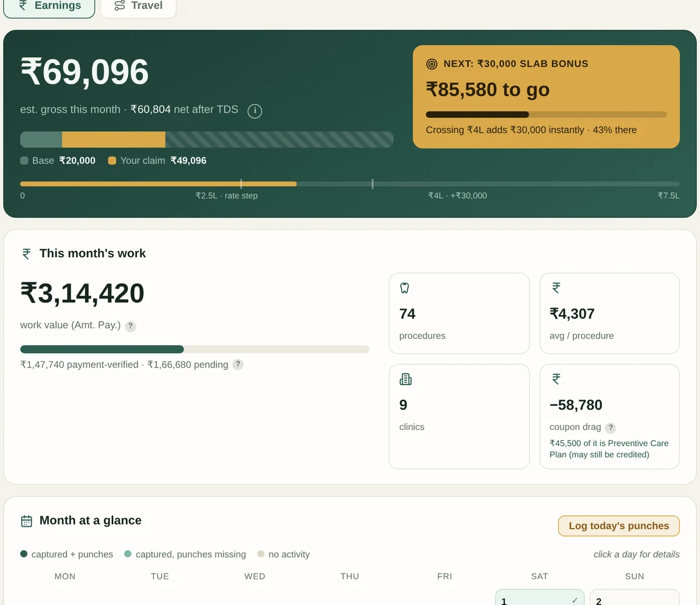The width and height of the screenshot is (700, 605).
Task: Click the ₹4,307 avg per procedure value
Action: pos(572,314)
